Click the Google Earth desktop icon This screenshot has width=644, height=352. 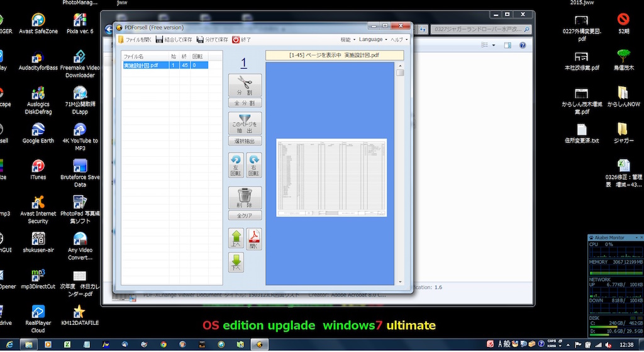click(38, 133)
